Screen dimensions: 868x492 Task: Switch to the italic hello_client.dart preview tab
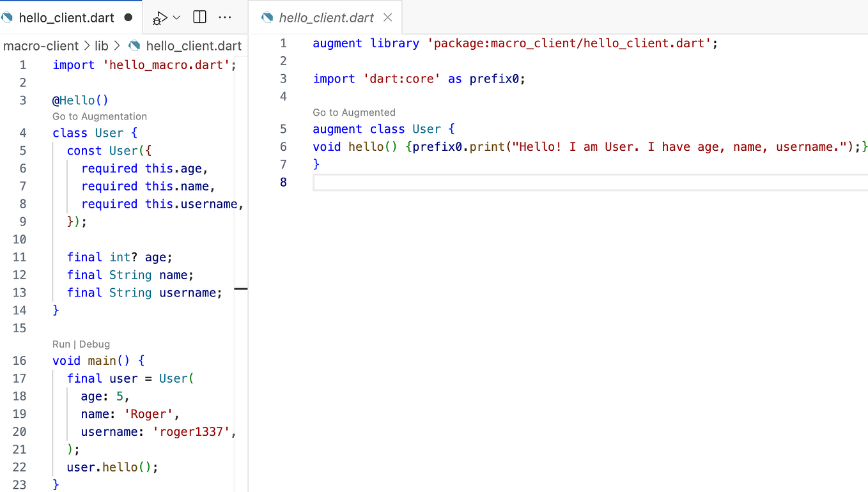click(326, 18)
